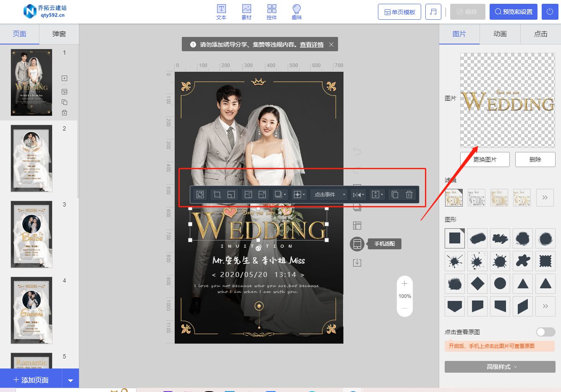Switch to the 弹窗 popup tab
Viewport: 561px width, 392px height.
[x=59, y=34]
